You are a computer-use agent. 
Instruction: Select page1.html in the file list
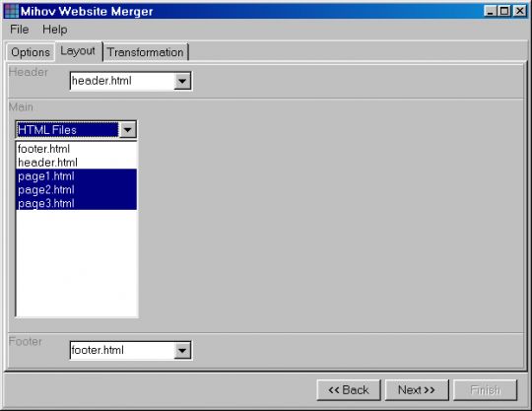tap(76, 175)
